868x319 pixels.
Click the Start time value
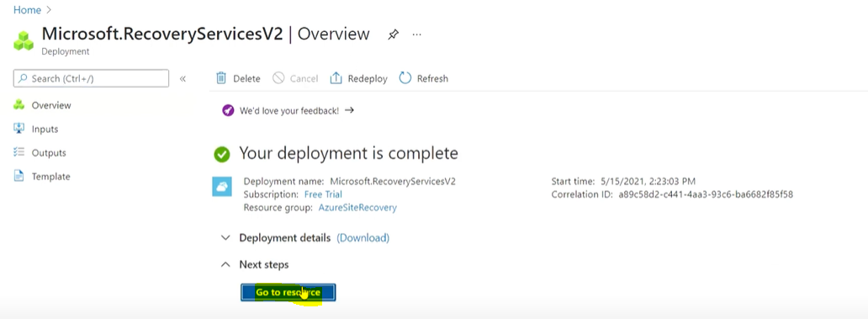648,181
